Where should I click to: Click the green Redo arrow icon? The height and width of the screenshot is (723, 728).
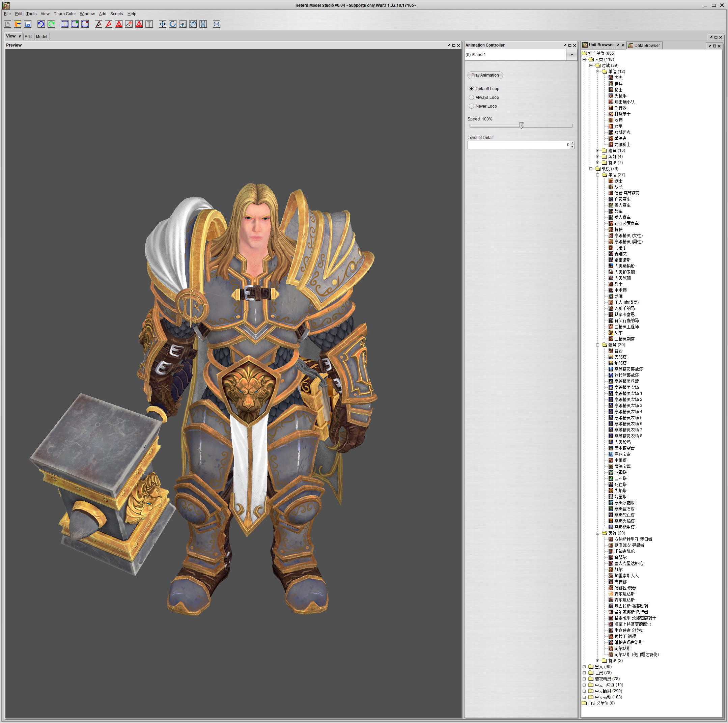coord(51,24)
